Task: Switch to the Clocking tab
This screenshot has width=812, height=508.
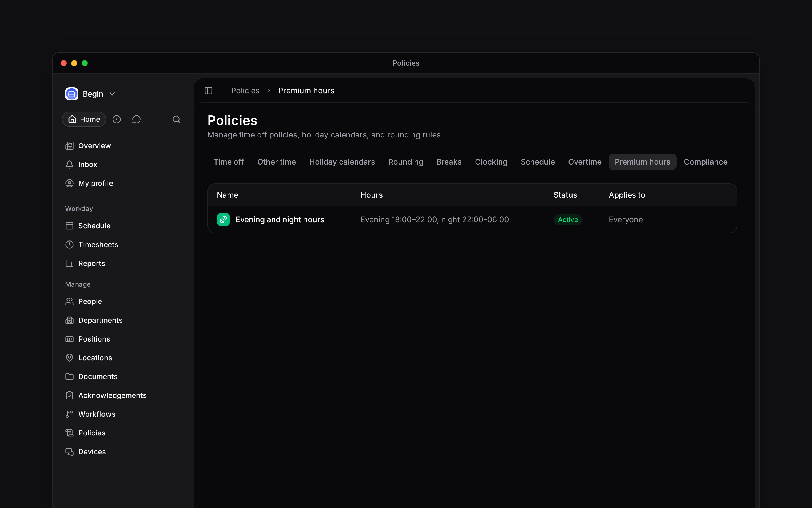Action: point(491,162)
